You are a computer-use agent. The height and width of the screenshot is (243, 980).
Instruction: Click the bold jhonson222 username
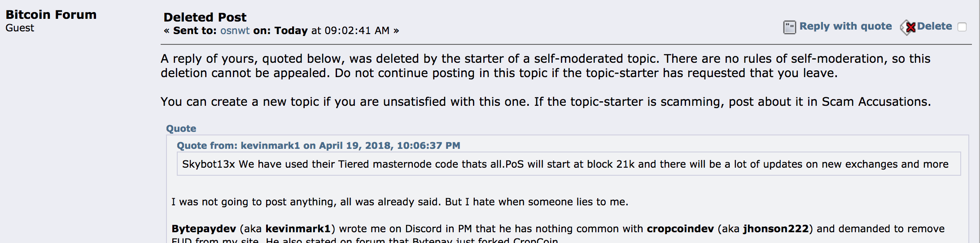click(x=776, y=229)
